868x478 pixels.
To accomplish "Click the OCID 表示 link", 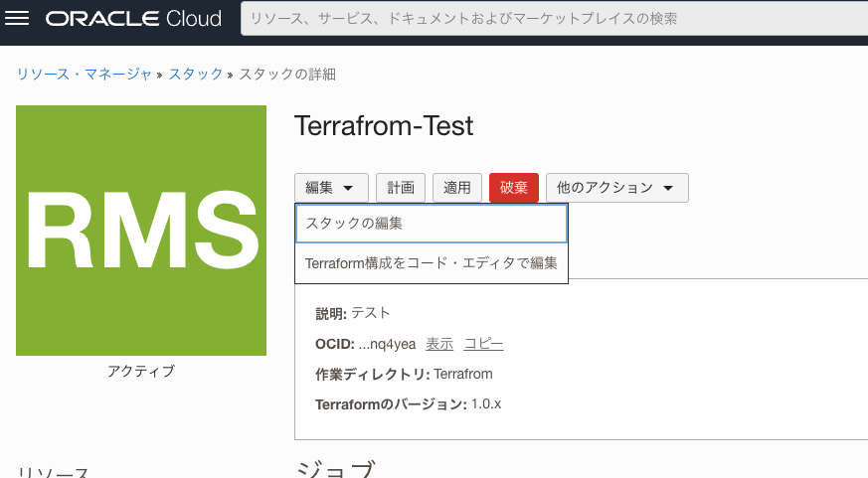I will [x=439, y=344].
